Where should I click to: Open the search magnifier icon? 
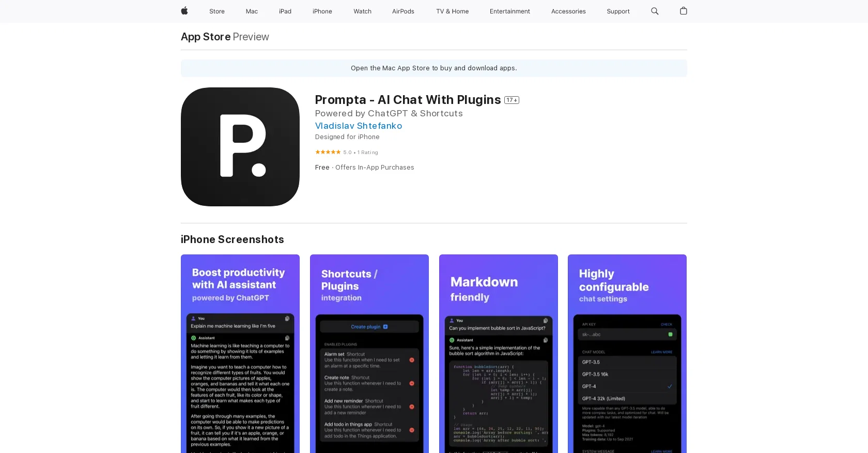point(655,11)
